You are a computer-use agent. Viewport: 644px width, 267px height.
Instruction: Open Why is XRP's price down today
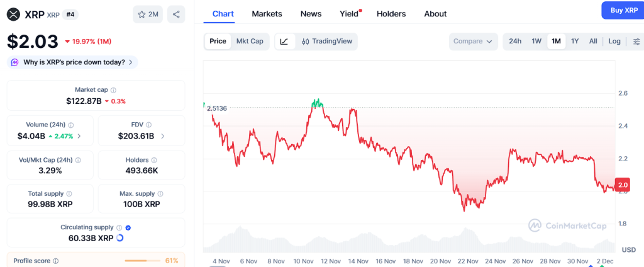pyautogui.click(x=73, y=62)
